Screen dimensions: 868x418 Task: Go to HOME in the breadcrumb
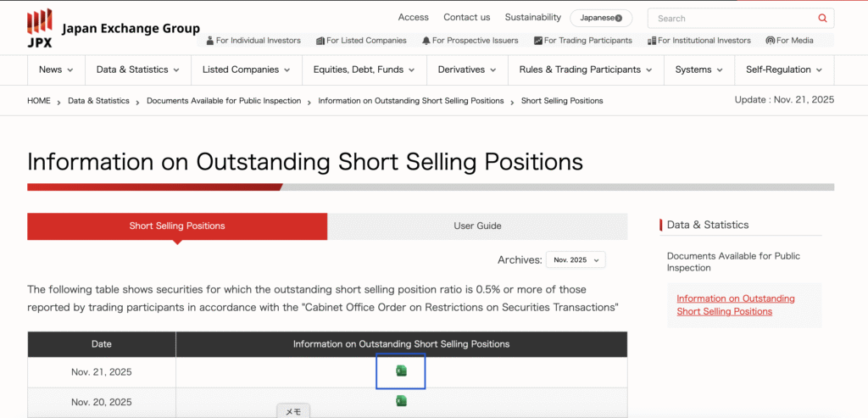pyautogui.click(x=39, y=101)
